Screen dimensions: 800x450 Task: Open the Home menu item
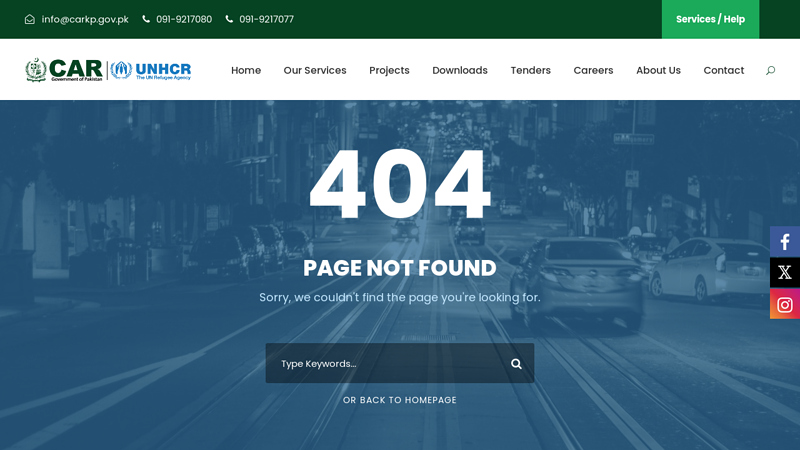(x=246, y=70)
